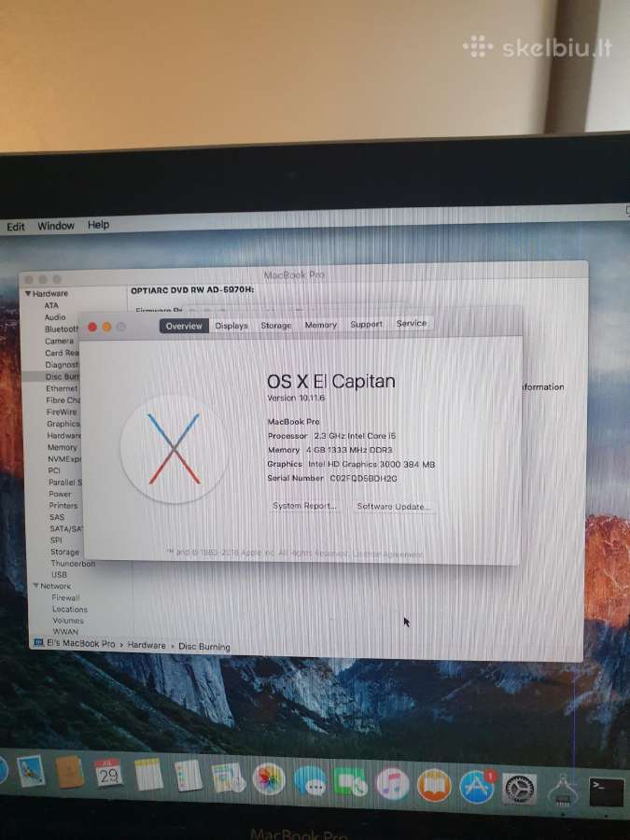Select Power in the sidebar
This screenshot has width=630, height=840.
tap(60, 494)
